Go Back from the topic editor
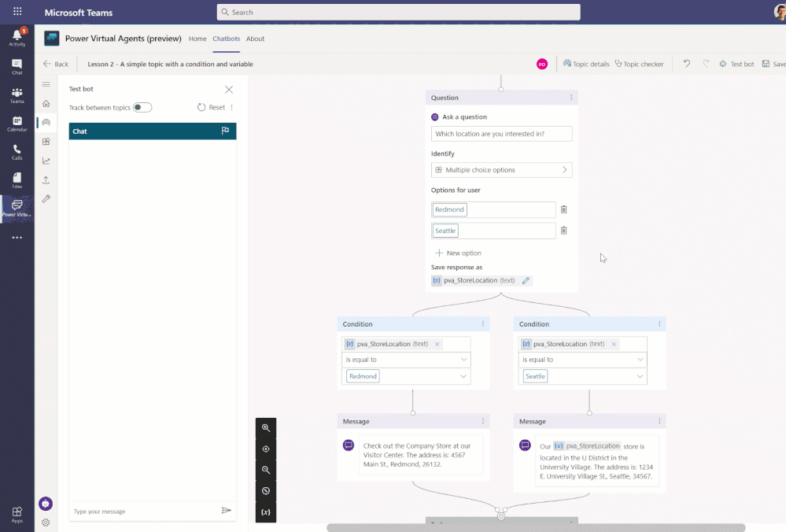Viewport: 786px width, 532px height. [56, 65]
